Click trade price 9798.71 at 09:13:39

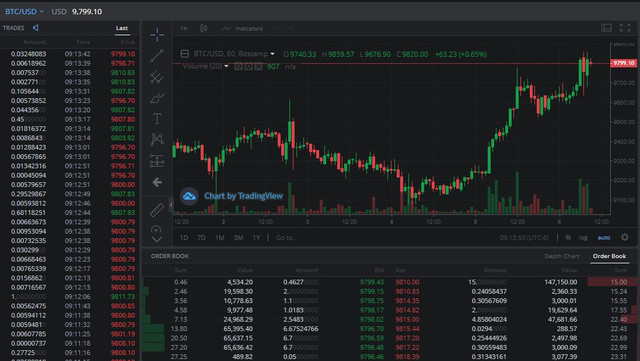[122, 63]
